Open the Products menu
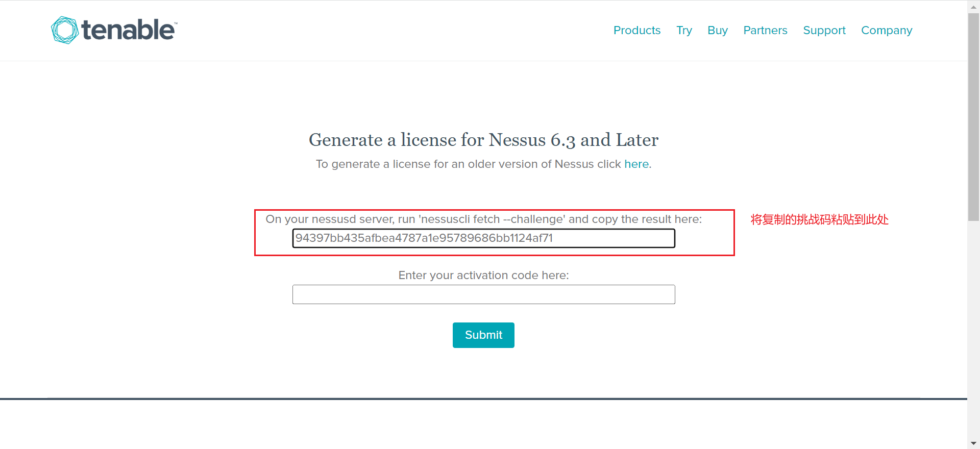The height and width of the screenshot is (449, 980). tap(636, 30)
